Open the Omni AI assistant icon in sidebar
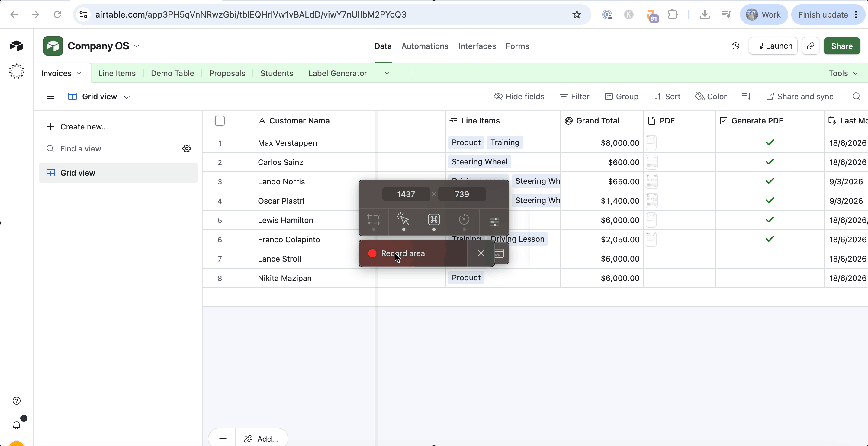Viewport: 868px width, 446px height. [17, 71]
